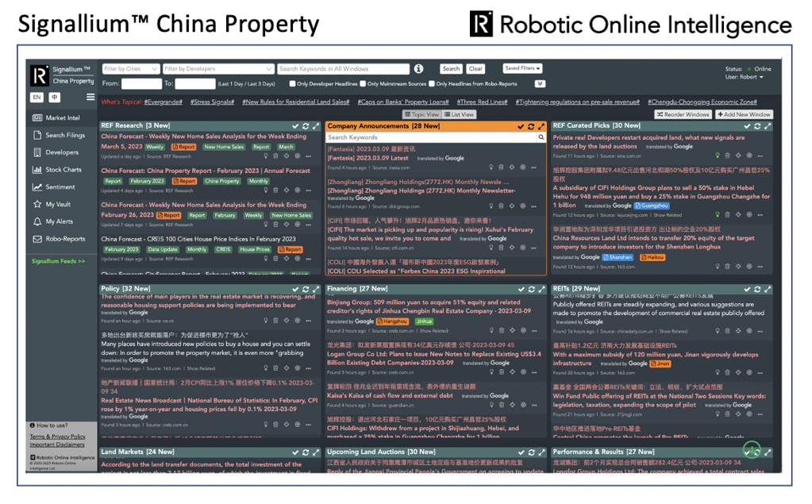Click checkmark icon on REITs window
The height and width of the screenshot is (504, 812).
[x=747, y=289]
